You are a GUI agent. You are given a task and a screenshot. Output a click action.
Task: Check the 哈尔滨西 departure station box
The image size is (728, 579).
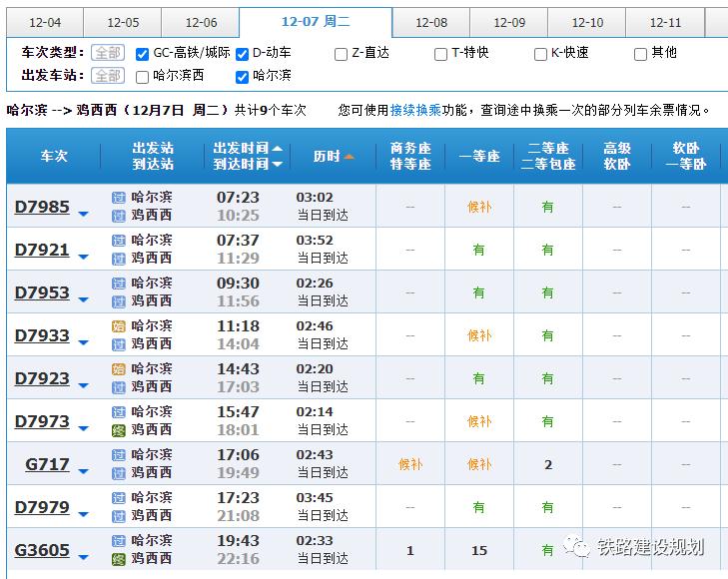tap(142, 77)
